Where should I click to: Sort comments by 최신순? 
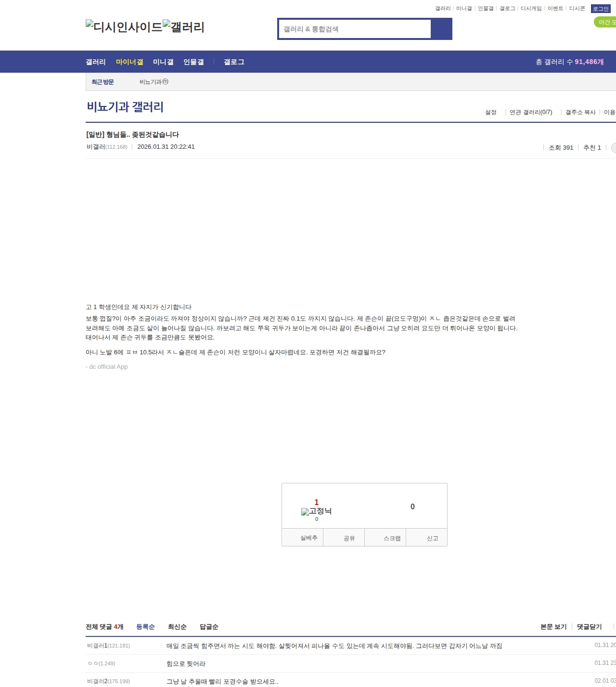tap(177, 627)
